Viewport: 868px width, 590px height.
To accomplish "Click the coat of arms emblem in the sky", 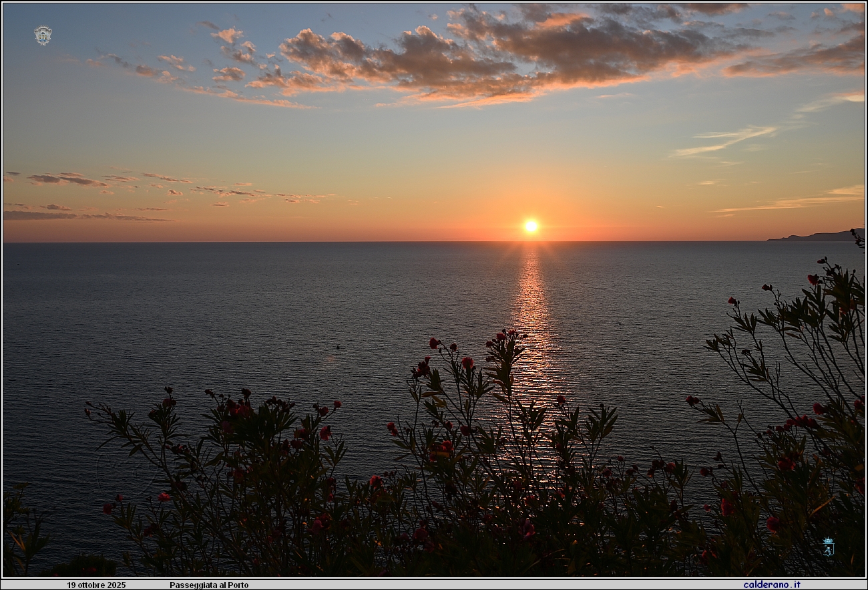I will click(43, 35).
